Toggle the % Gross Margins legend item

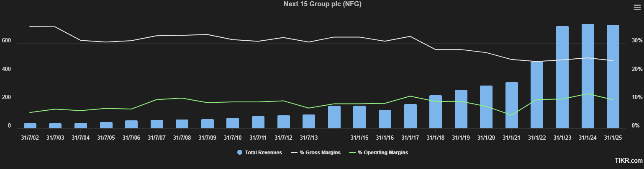[x=316, y=153]
